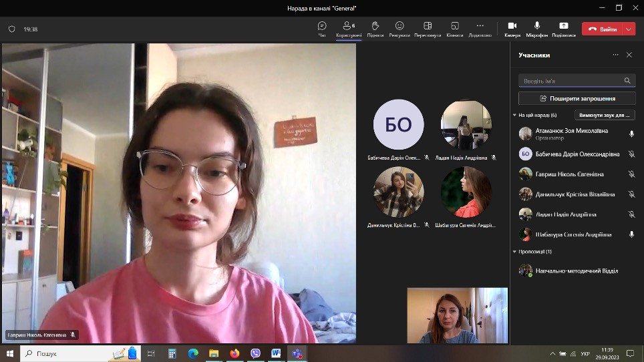This screenshot has width=644, height=362.
Task: Click microphone icon next to Шабатура
Action: [632, 234]
